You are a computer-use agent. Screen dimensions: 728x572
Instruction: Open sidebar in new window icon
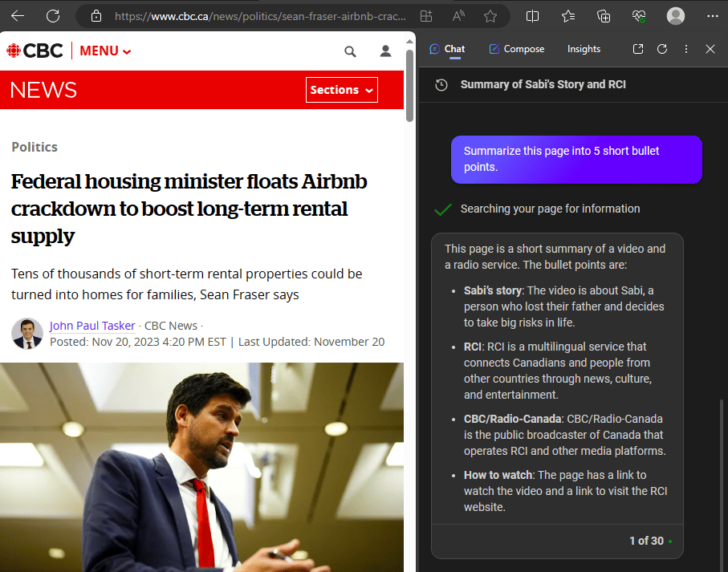point(638,49)
